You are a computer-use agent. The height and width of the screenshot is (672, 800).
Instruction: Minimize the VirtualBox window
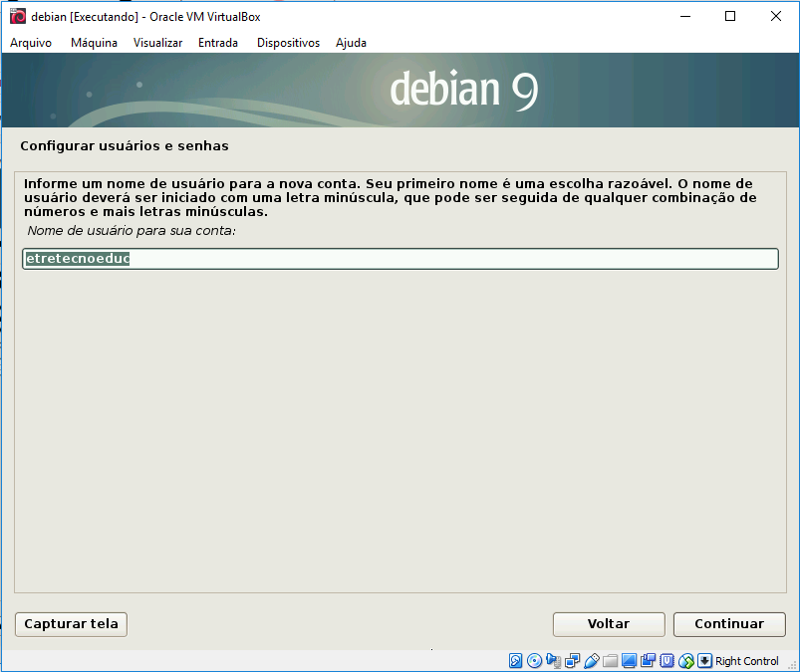pos(685,16)
